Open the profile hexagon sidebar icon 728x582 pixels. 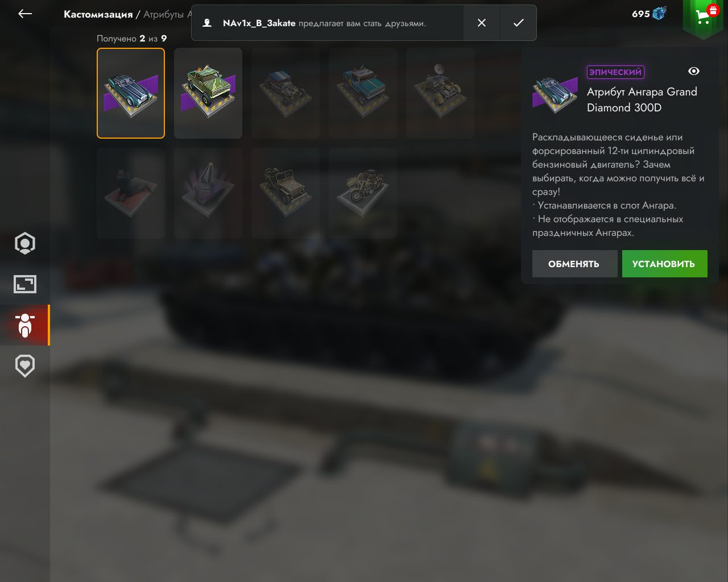pyautogui.click(x=25, y=243)
